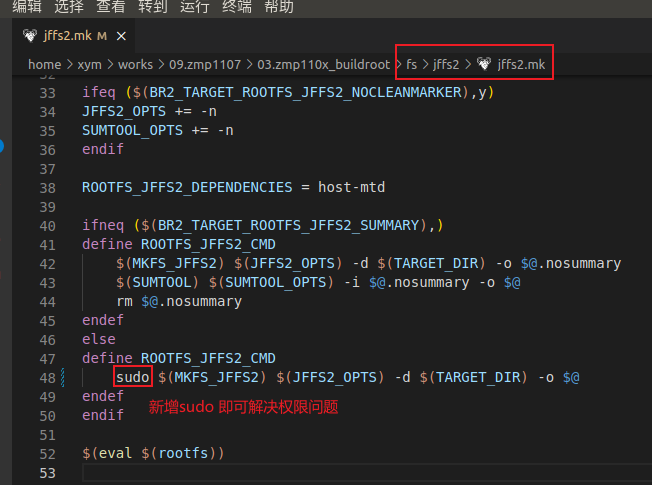Open the 运行 menu
This screenshot has height=485, width=652.
(195, 6)
